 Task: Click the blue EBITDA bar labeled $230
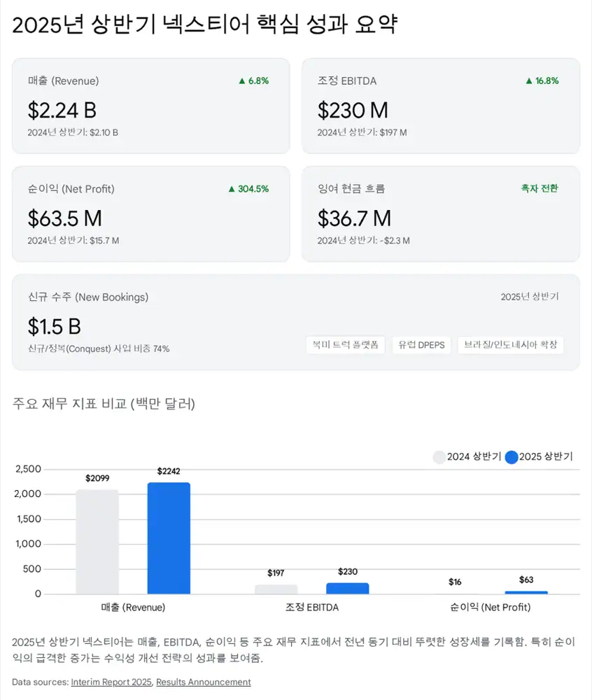348,589
